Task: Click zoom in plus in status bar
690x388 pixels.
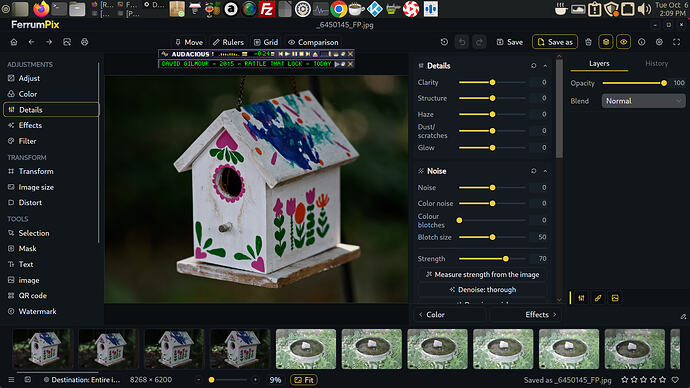Action: (x=255, y=380)
